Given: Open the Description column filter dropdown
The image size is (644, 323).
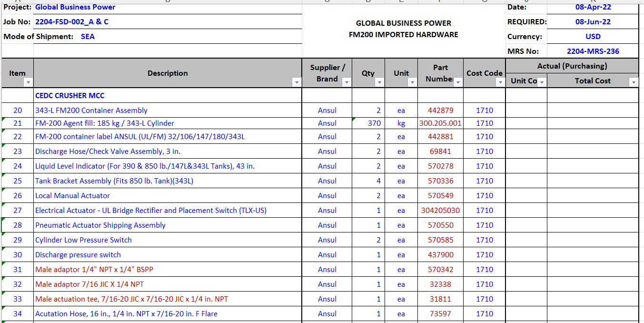Looking at the screenshot, I should [297, 82].
